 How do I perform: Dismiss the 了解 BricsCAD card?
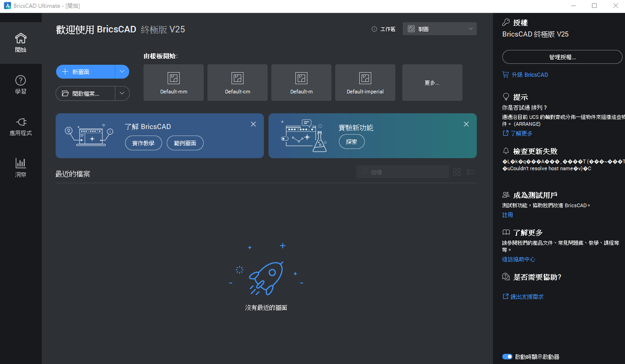point(253,124)
